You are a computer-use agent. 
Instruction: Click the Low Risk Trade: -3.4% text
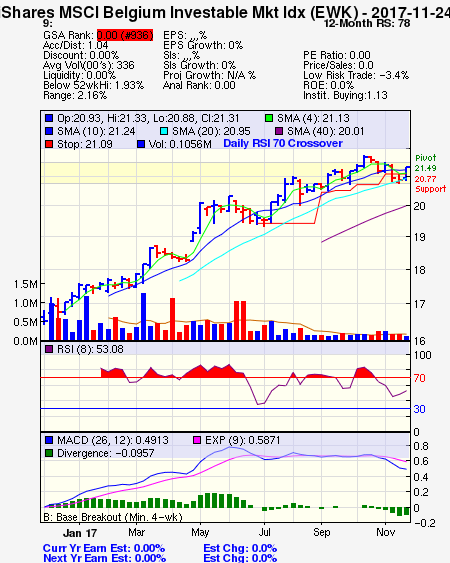pos(356,75)
